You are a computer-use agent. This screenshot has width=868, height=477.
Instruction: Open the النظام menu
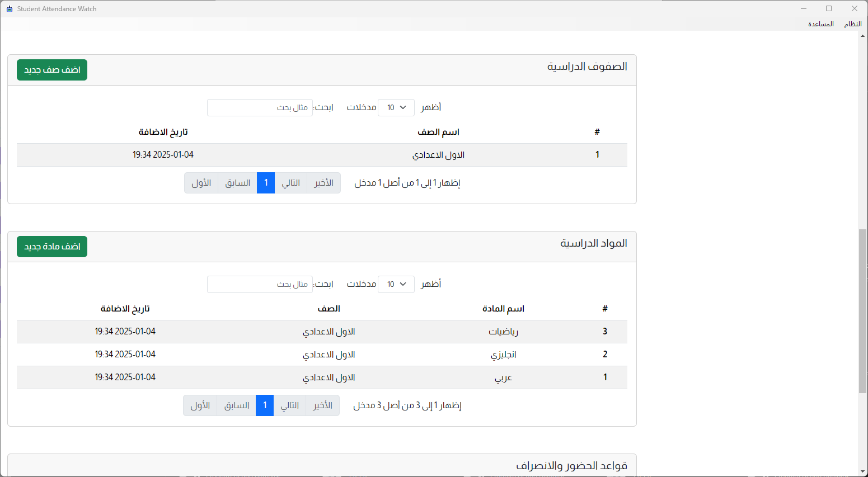pyautogui.click(x=852, y=24)
